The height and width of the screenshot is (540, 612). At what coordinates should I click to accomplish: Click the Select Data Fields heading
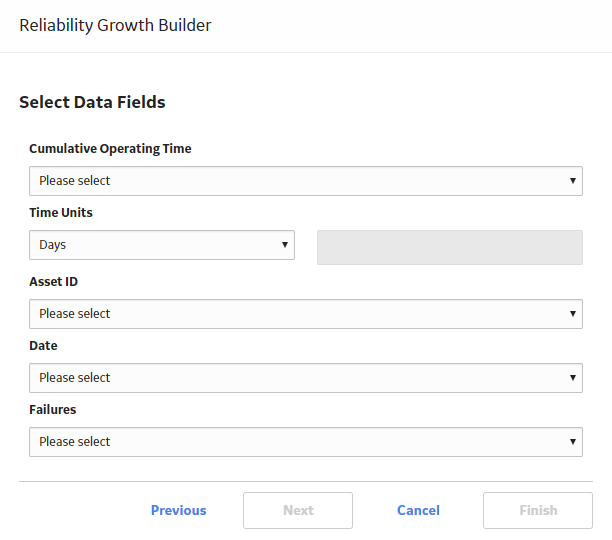point(92,102)
